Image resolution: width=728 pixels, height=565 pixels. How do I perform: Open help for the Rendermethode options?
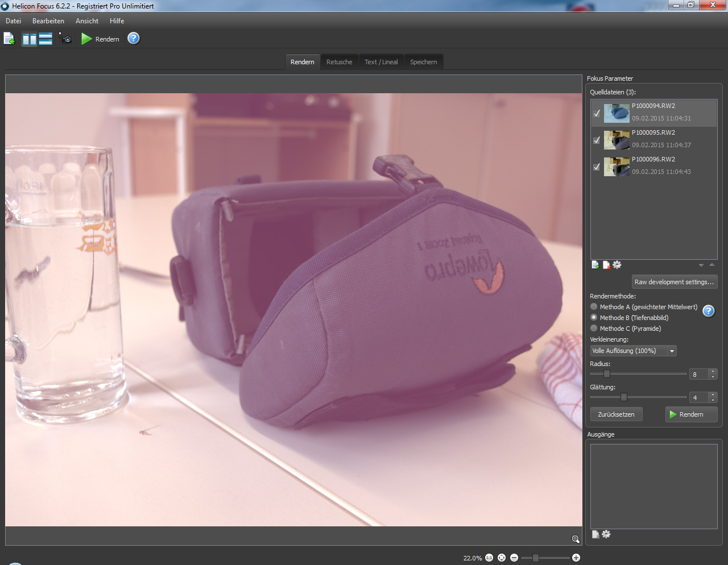click(x=709, y=311)
